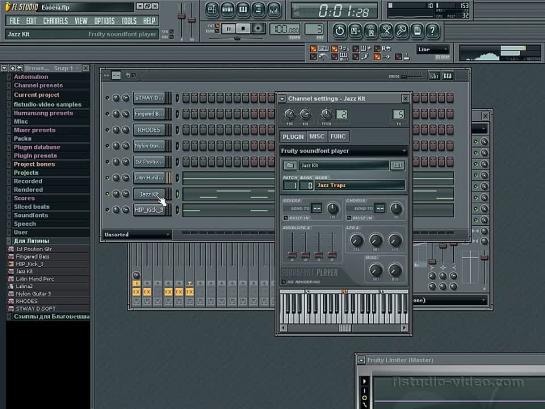
Task: Open the Unsorted channel filter dropdown
Action: point(137,235)
